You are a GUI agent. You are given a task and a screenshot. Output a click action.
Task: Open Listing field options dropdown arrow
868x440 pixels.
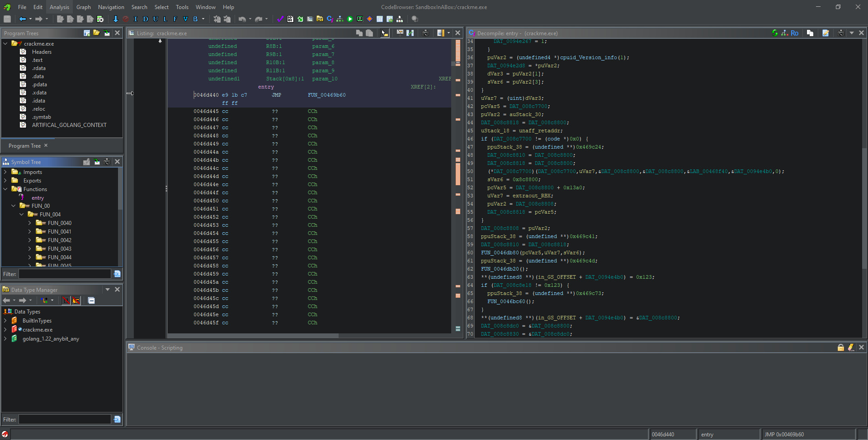point(448,33)
